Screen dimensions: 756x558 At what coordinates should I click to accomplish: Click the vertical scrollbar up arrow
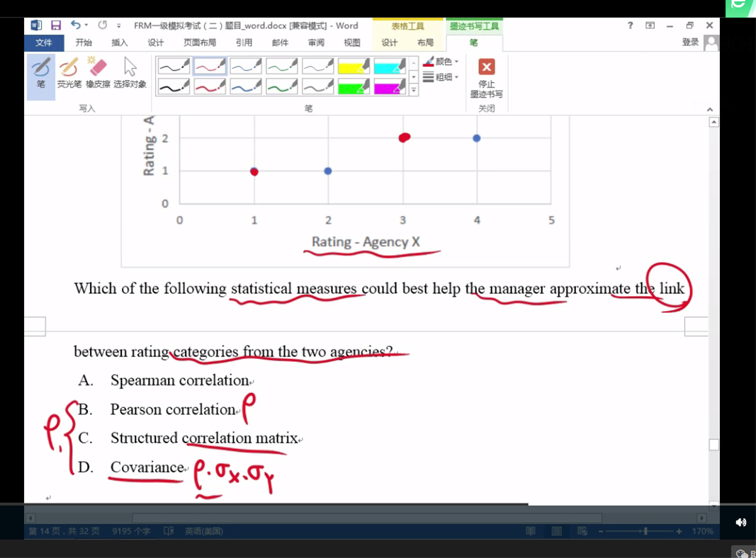coord(713,123)
